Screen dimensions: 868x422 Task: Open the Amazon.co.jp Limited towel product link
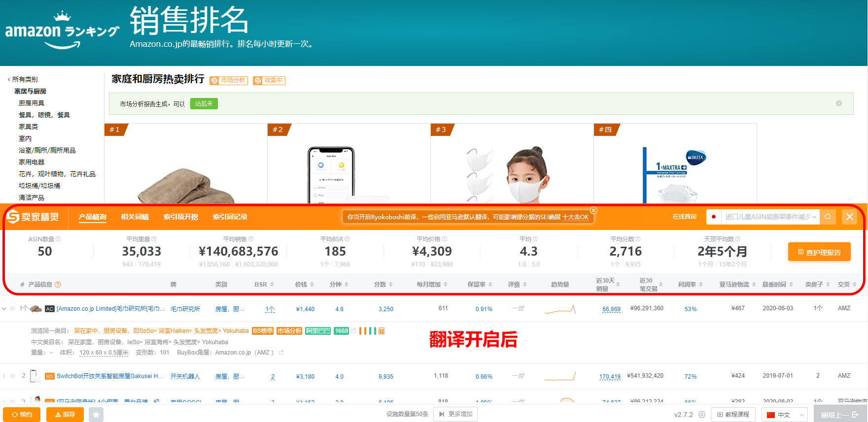pos(111,309)
